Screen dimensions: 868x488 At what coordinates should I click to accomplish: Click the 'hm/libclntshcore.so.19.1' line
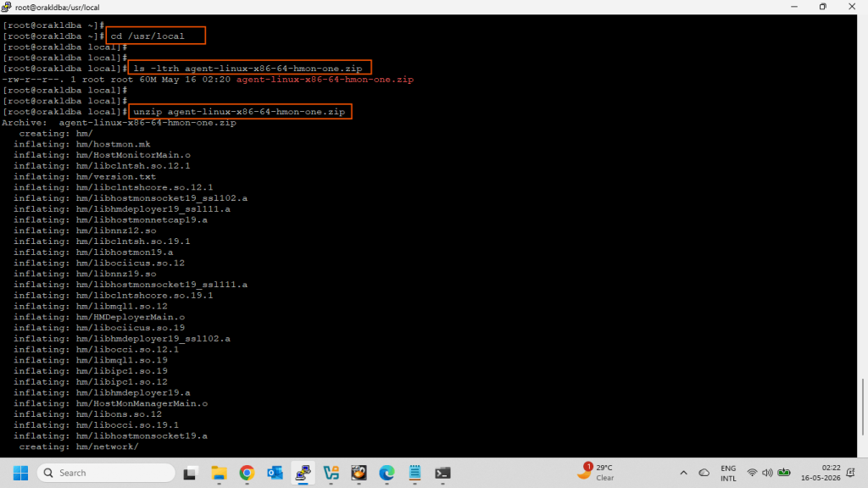coord(114,296)
